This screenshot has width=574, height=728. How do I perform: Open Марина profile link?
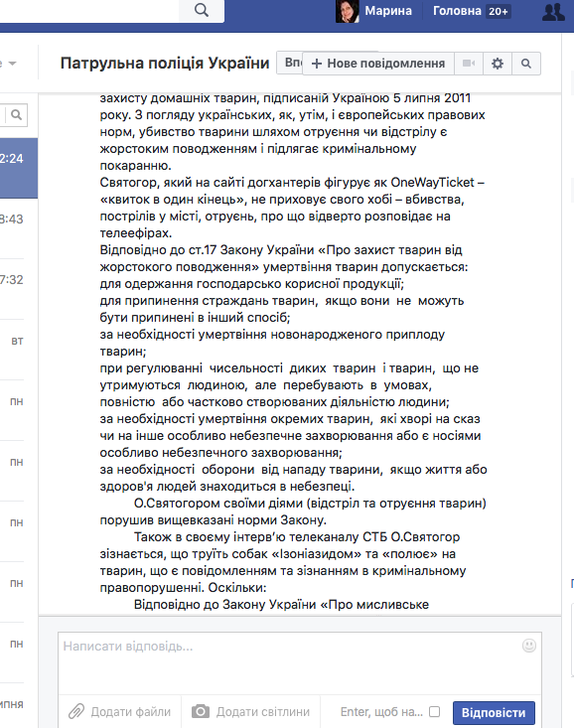tap(387, 11)
